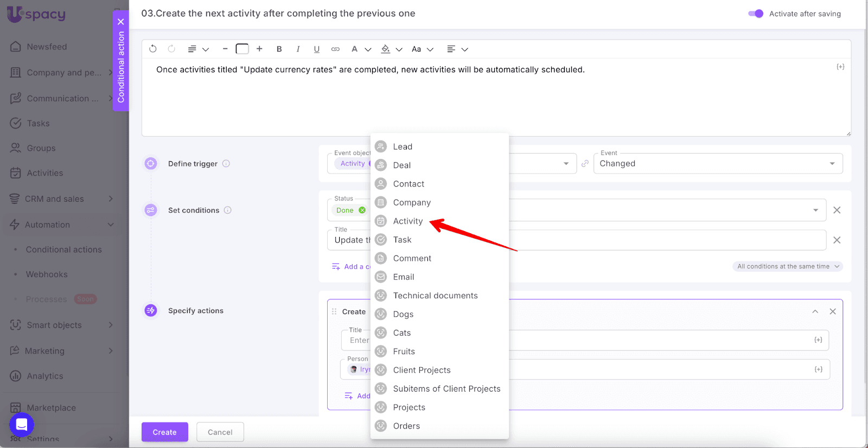Open the chat support bubble
The width and height of the screenshot is (868, 448).
point(22,425)
